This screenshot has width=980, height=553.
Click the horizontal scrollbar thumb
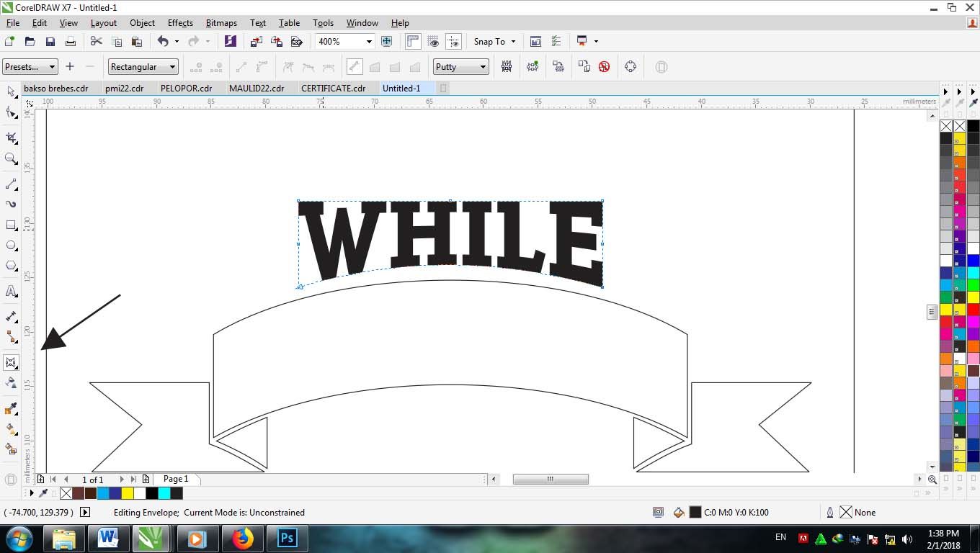[551, 480]
